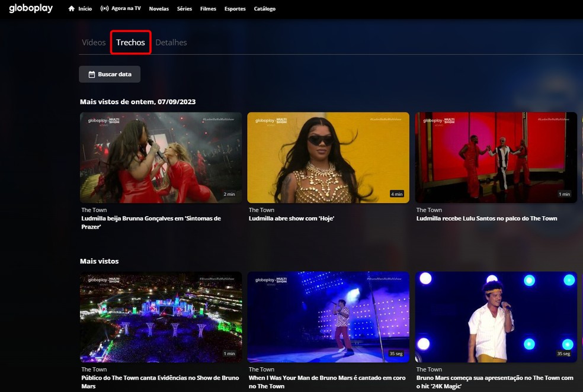Open the When I Was Your Man clip

pos(328,317)
